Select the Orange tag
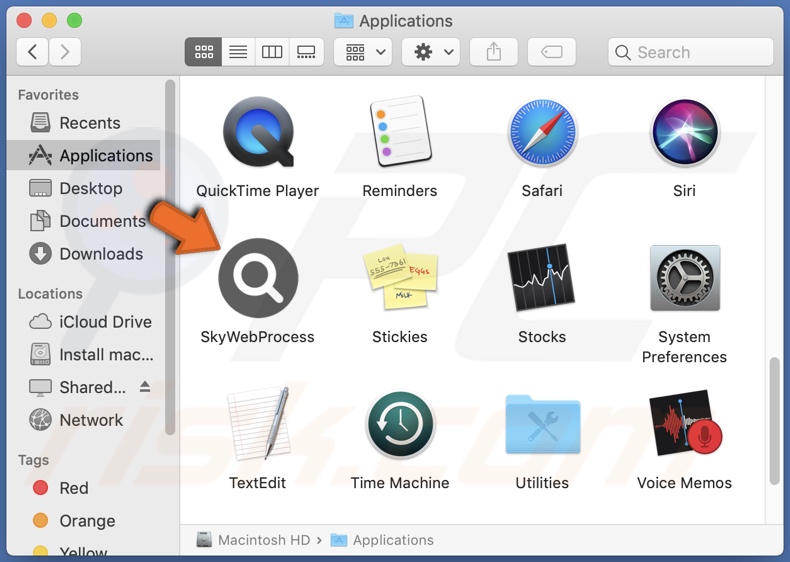Viewport: 790px width, 562px height. (85, 521)
